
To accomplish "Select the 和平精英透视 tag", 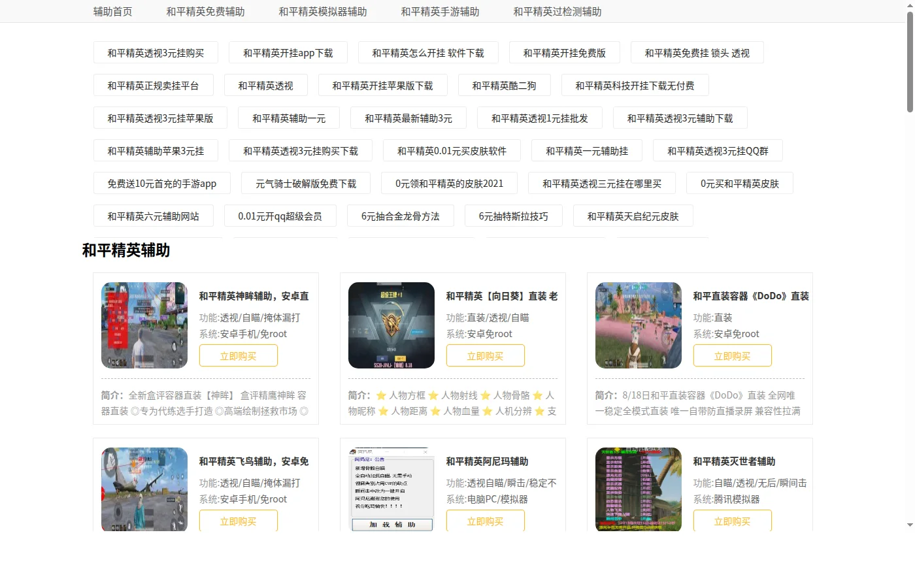I will (x=266, y=86).
